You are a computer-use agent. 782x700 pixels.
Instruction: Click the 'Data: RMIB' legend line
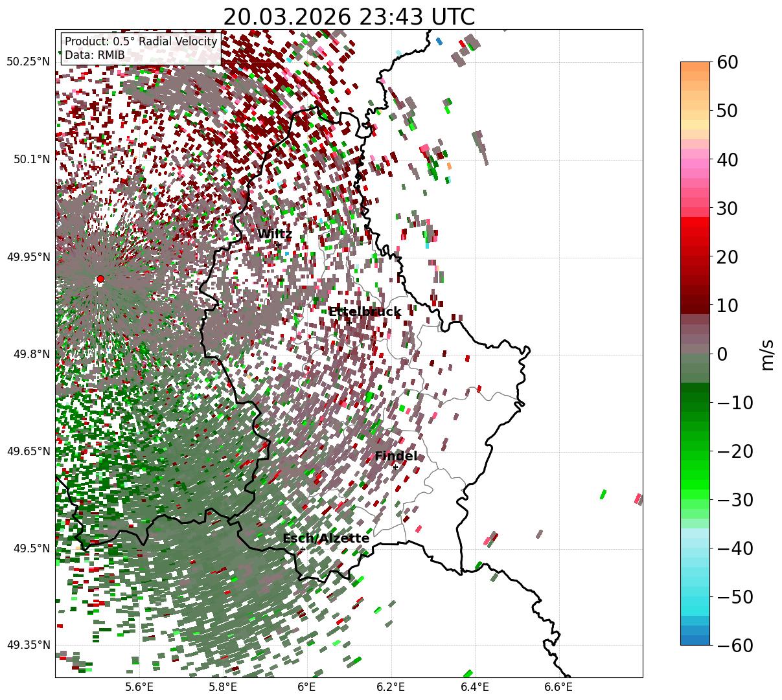point(95,56)
